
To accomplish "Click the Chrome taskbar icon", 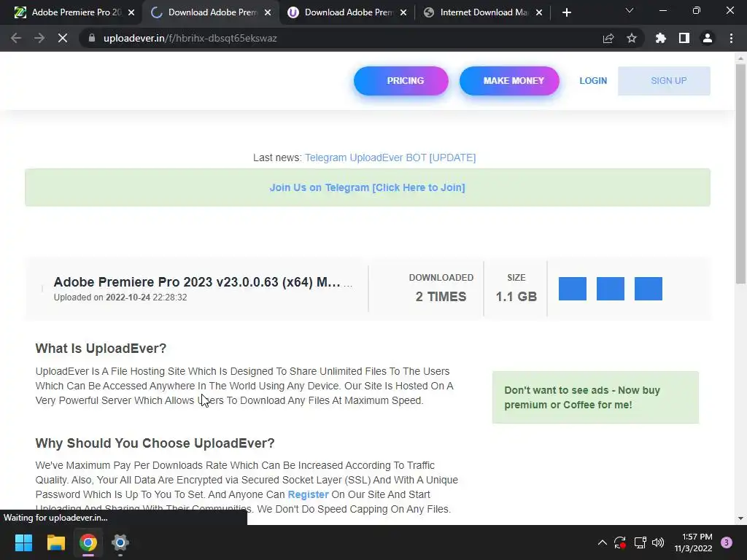I will 88,542.
